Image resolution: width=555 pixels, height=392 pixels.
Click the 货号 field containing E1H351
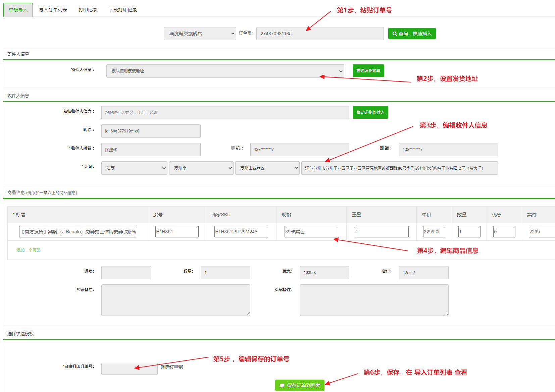tap(177, 232)
